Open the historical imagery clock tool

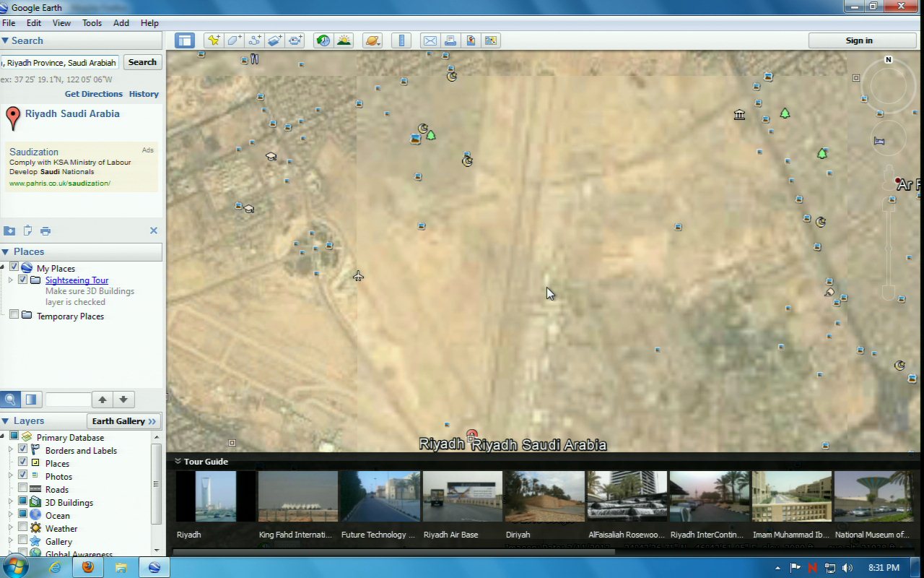point(323,40)
